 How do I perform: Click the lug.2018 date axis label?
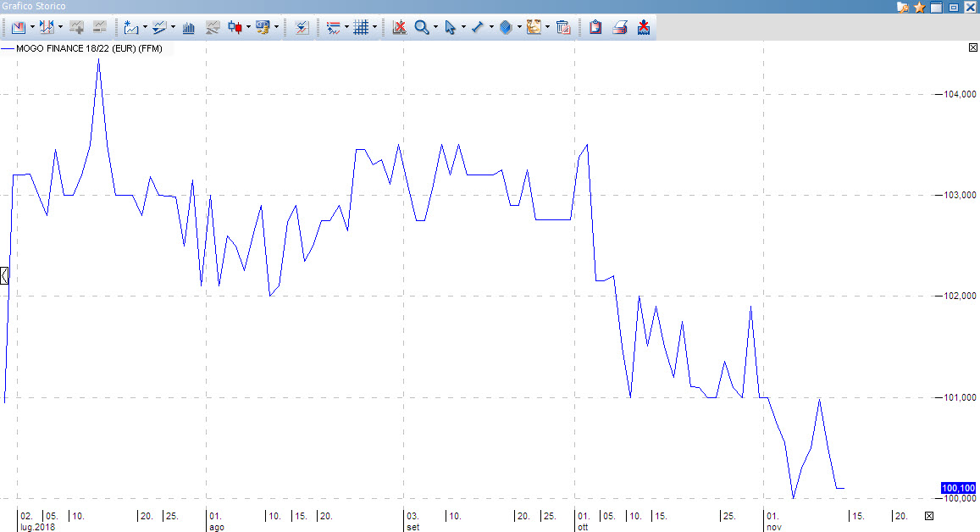tap(37, 527)
